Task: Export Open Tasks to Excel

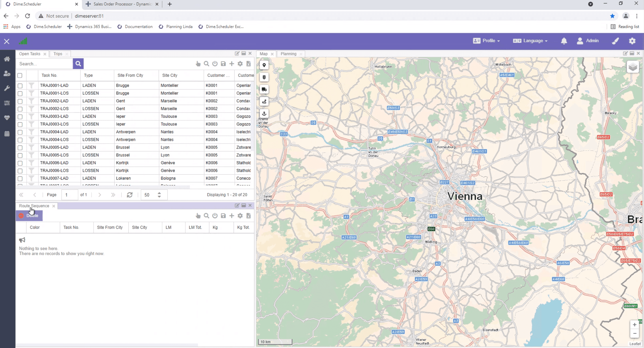Action: 248,64
